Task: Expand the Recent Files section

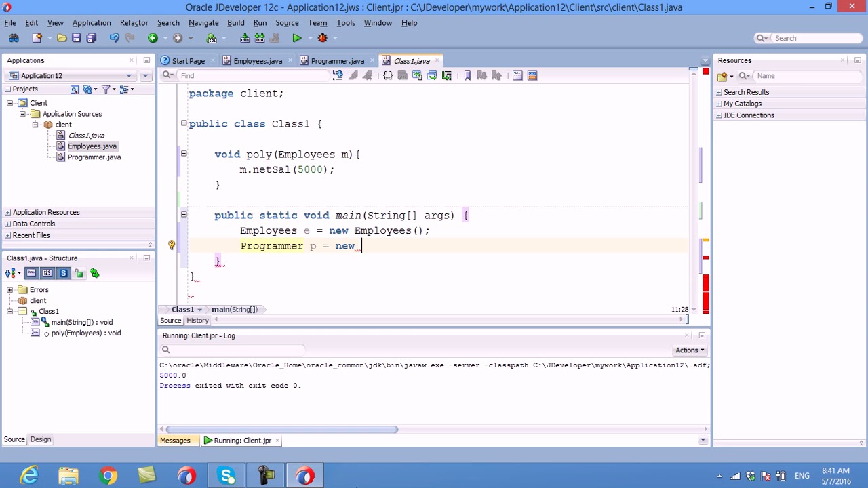Action: 8,235
